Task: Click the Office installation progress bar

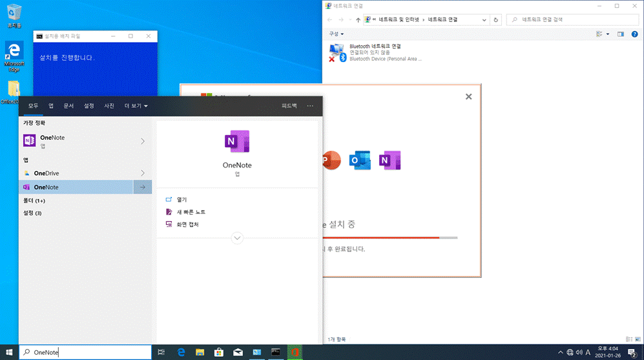Action: (390, 238)
